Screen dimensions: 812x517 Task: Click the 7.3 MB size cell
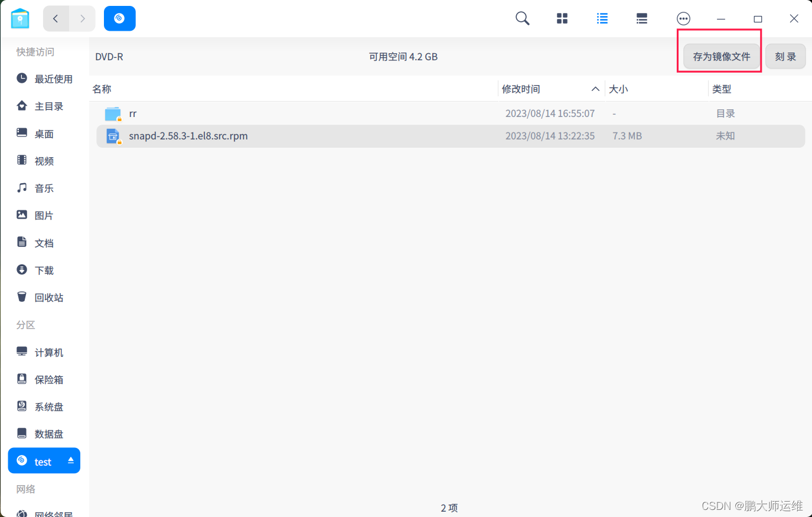click(627, 136)
